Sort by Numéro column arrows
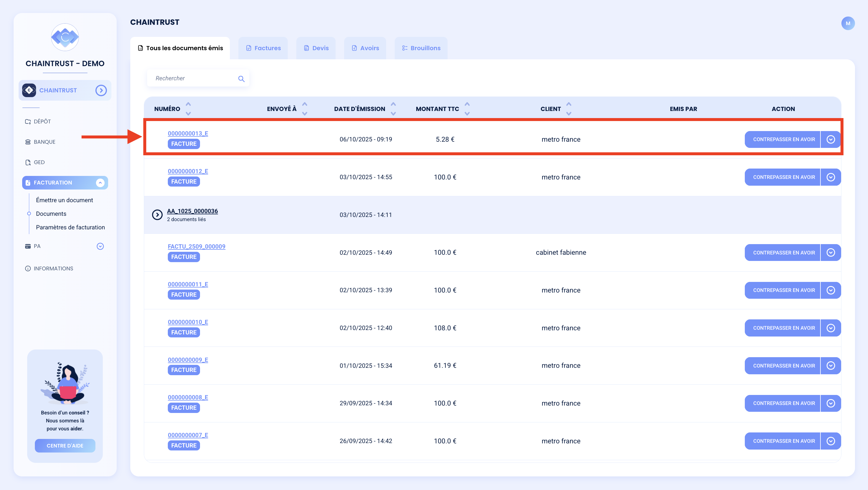Screen dimensions: 868x490 tap(188, 109)
